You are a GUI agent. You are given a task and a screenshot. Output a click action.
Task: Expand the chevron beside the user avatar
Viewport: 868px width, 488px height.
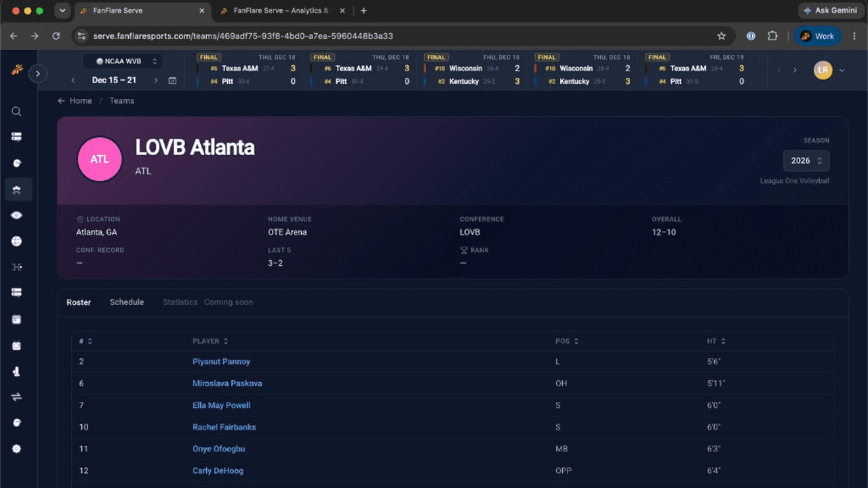pos(842,70)
